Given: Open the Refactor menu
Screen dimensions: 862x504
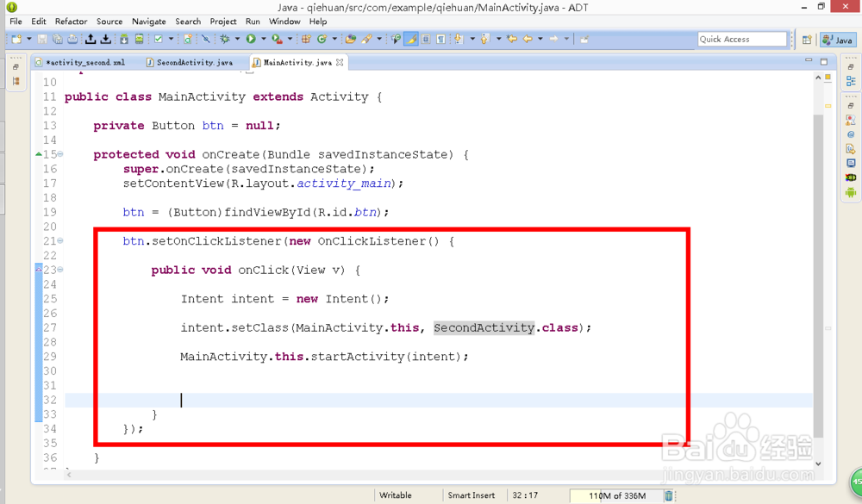Looking at the screenshot, I should tap(71, 22).
